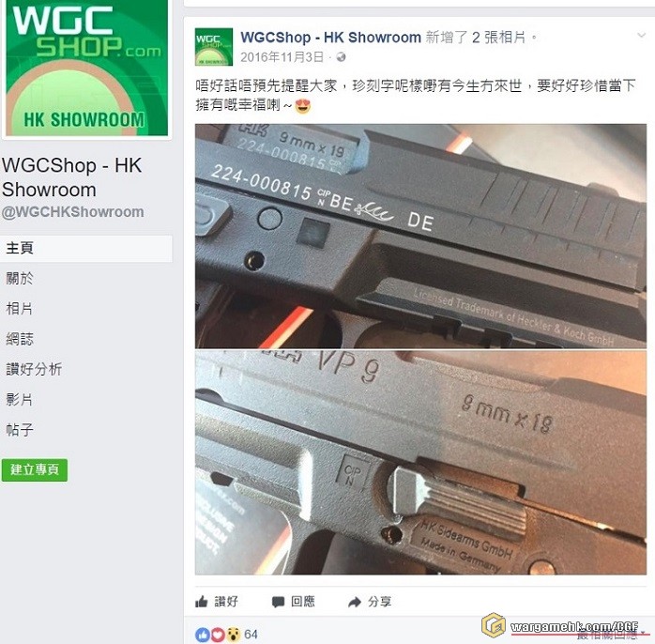Screen dimensions: 655x644
Task: Click the thumbs-up 讚好 icon
Action: tap(202, 602)
